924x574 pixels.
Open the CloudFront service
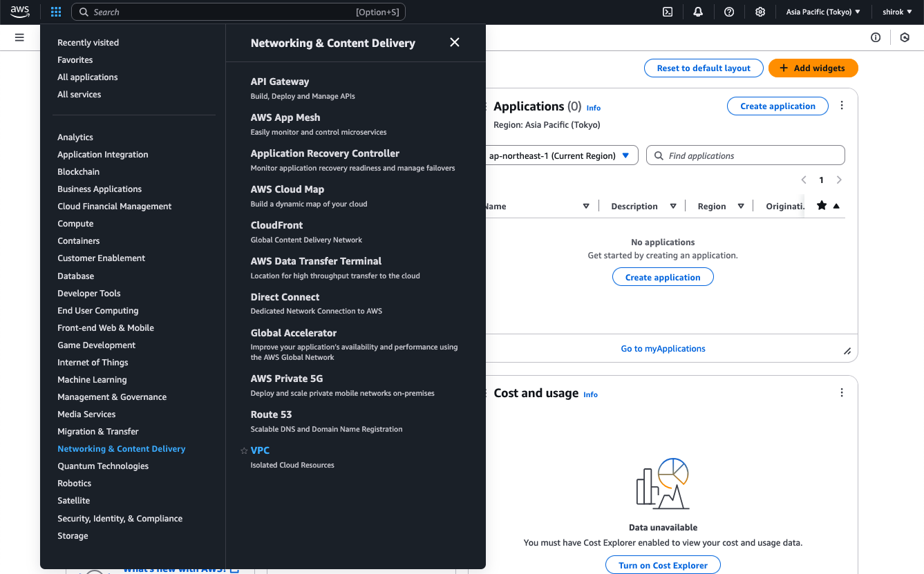276,225
